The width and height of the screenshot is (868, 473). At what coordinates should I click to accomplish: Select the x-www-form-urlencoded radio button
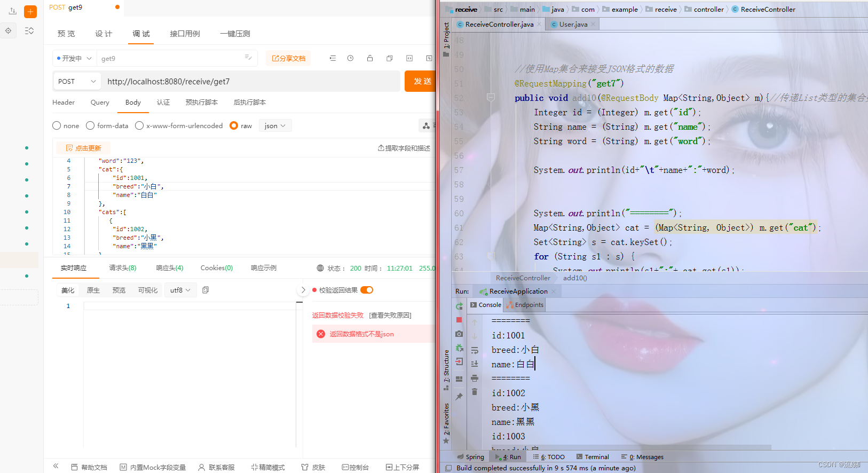[139, 125]
